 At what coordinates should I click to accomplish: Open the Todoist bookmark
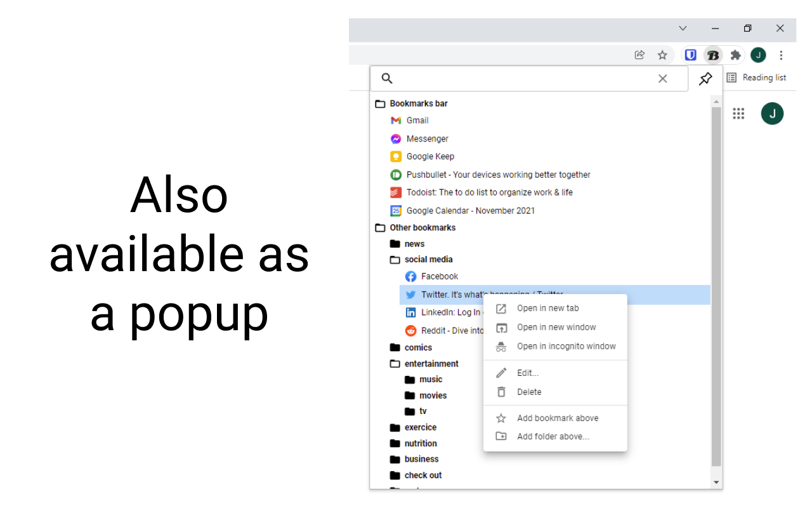(481, 192)
